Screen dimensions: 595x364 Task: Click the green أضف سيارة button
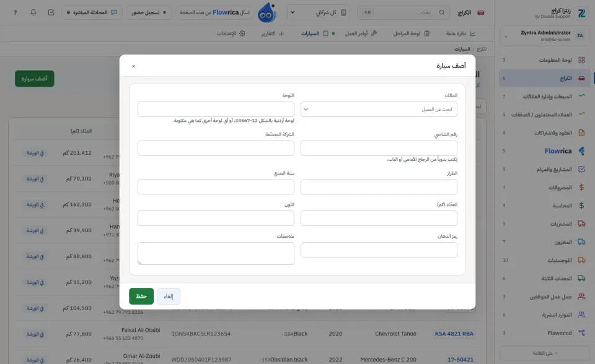35,79
